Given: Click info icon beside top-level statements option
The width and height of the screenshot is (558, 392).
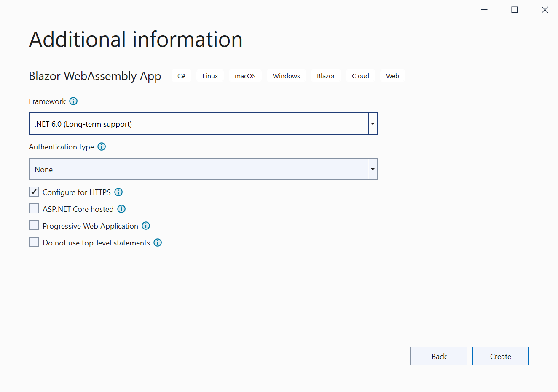Looking at the screenshot, I should (x=158, y=243).
